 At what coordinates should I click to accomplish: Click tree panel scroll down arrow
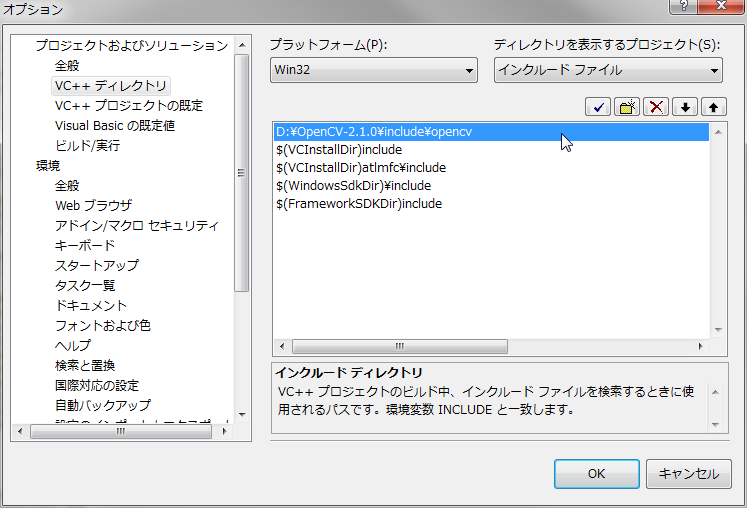[242, 415]
